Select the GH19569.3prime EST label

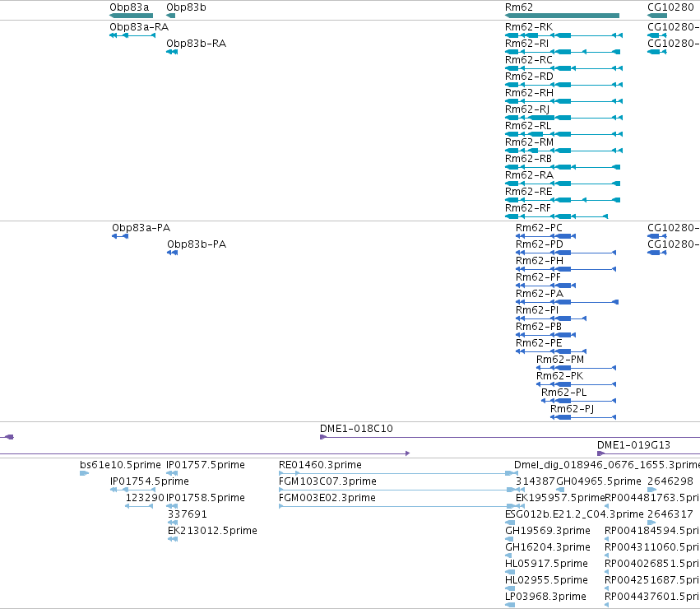pyautogui.click(x=547, y=531)
